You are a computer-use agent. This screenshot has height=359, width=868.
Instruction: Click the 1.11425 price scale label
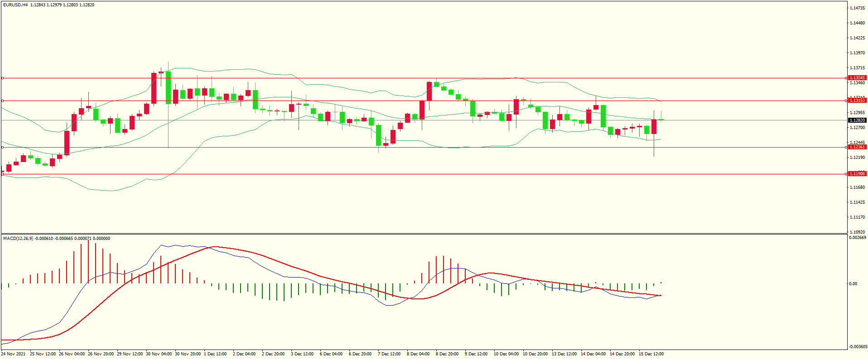coord(857,202)
